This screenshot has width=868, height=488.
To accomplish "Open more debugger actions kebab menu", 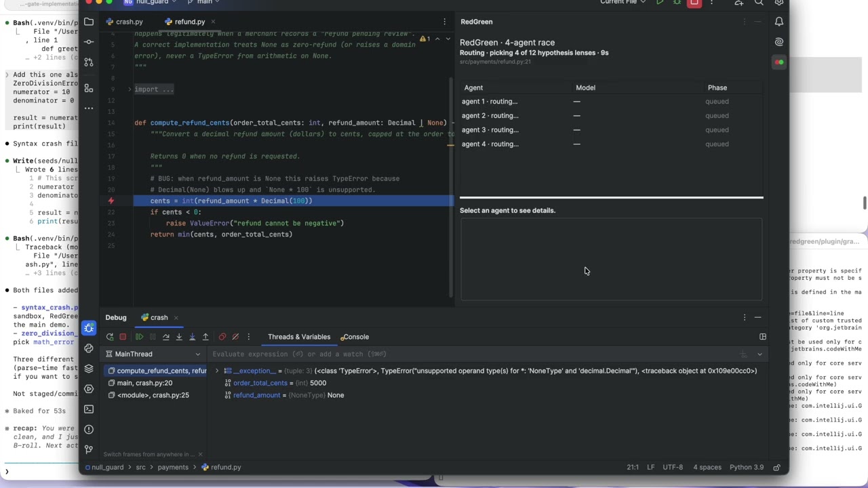I will (x=248, y=337).
